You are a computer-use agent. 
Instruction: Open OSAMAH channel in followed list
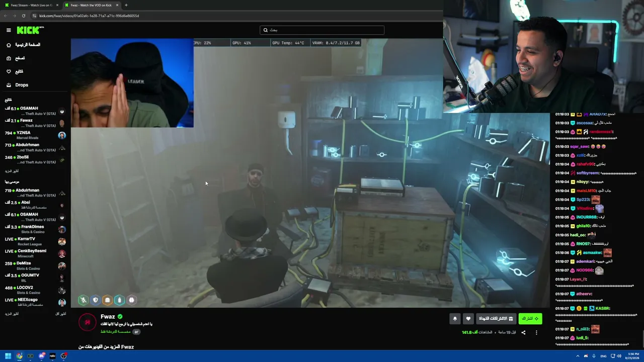point(35,111)
